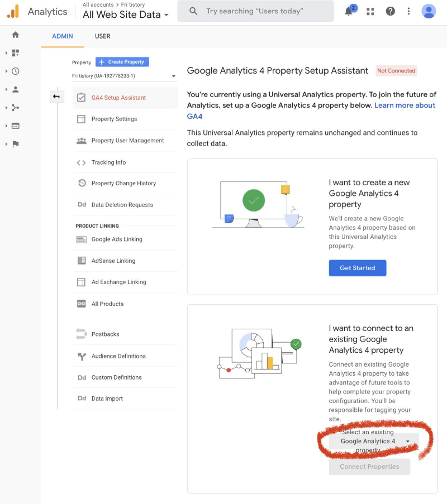Click the Tracking Info code brackets icon
This screenshot has height=504, width=447.
pyautogui.click(x=82, y=162)
